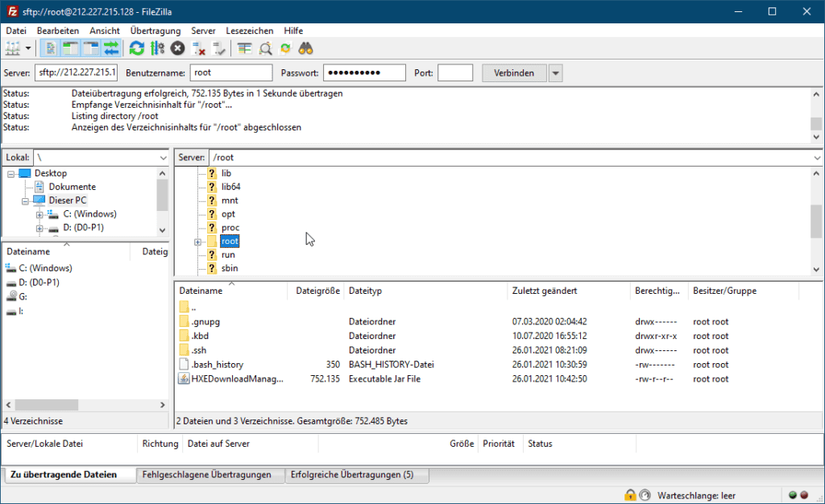Sort remote files by Zuletzt geändert column

568,291
